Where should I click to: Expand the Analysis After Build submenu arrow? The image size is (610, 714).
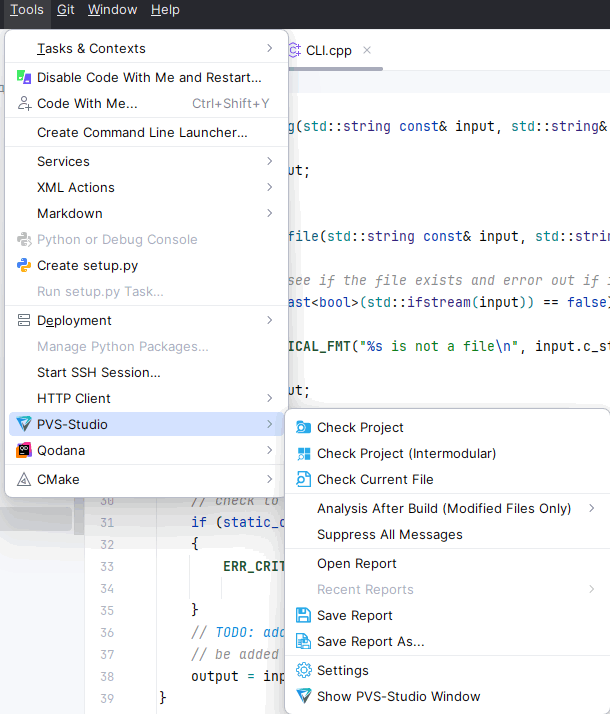coord(592,508)
